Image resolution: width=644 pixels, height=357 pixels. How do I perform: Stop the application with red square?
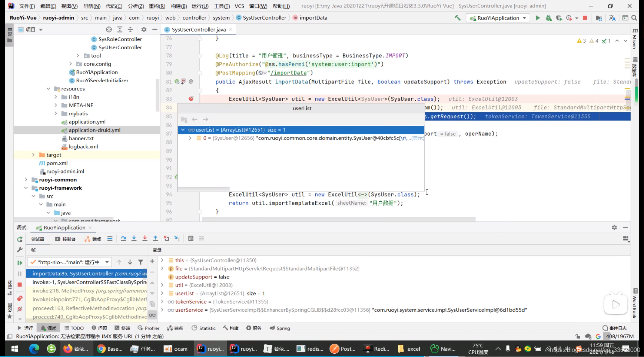click(x=585, y=18)
